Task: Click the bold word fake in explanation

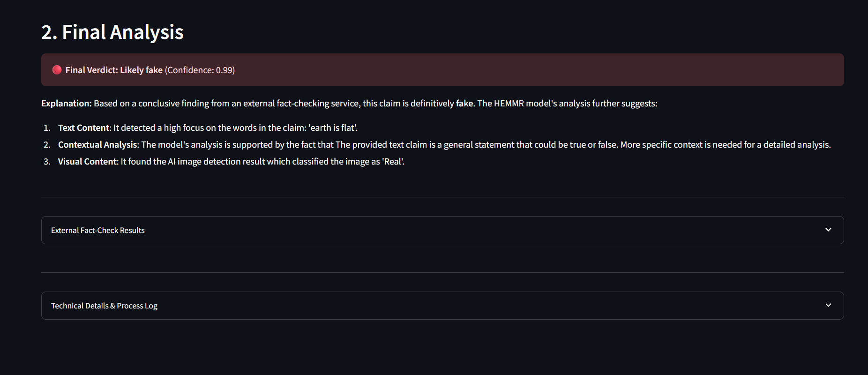Action: (x=464, y=104)
